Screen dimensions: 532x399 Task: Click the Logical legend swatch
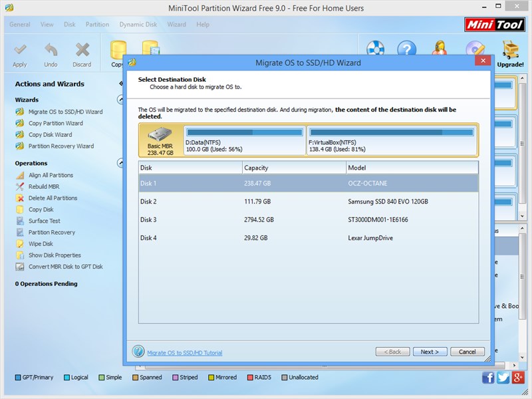point(67,378)
